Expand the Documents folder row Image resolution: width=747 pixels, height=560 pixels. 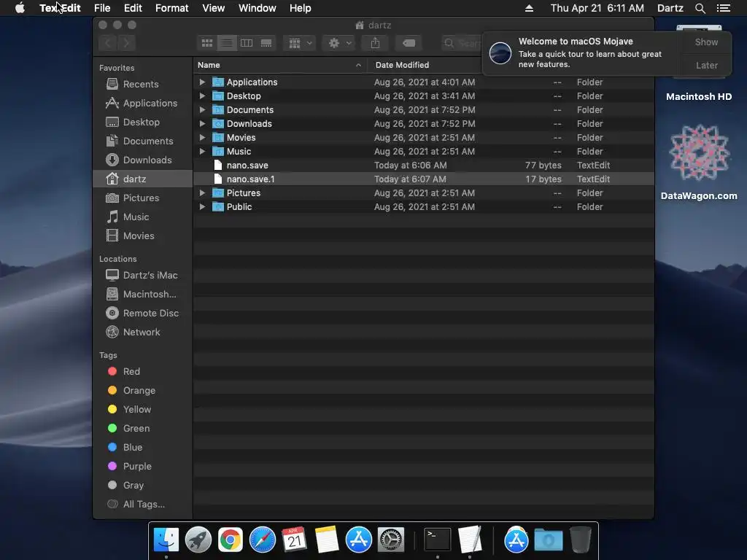(x=202, y=110)
